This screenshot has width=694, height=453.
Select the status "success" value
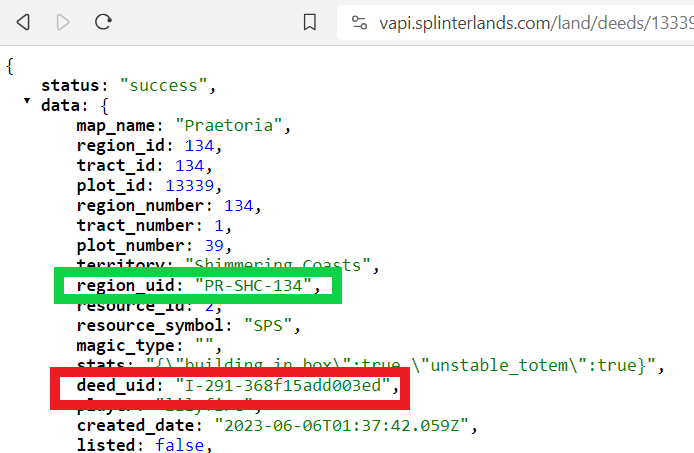163,85
